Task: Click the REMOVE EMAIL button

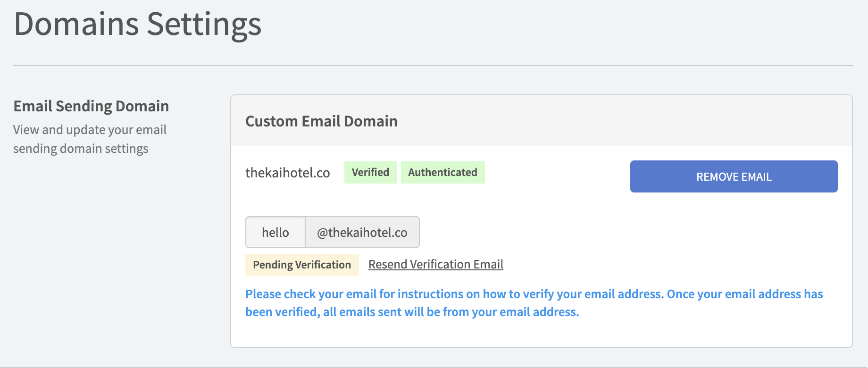Action: 734,176
